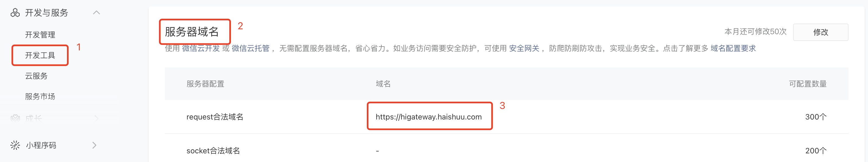Click the request合法域名 row label

[x=215, y=117]
